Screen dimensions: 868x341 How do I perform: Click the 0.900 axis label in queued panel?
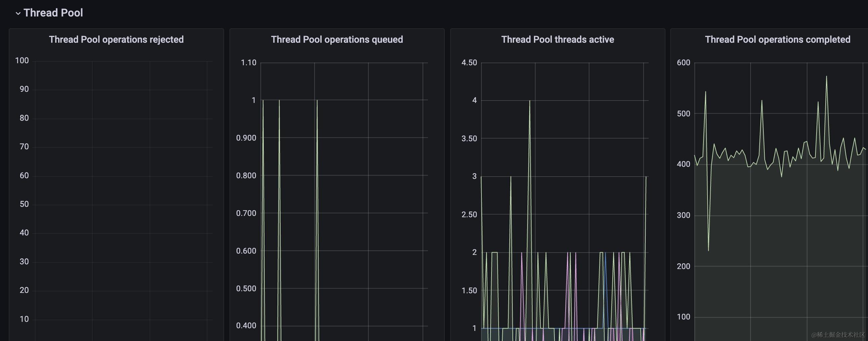coord(246,138)
